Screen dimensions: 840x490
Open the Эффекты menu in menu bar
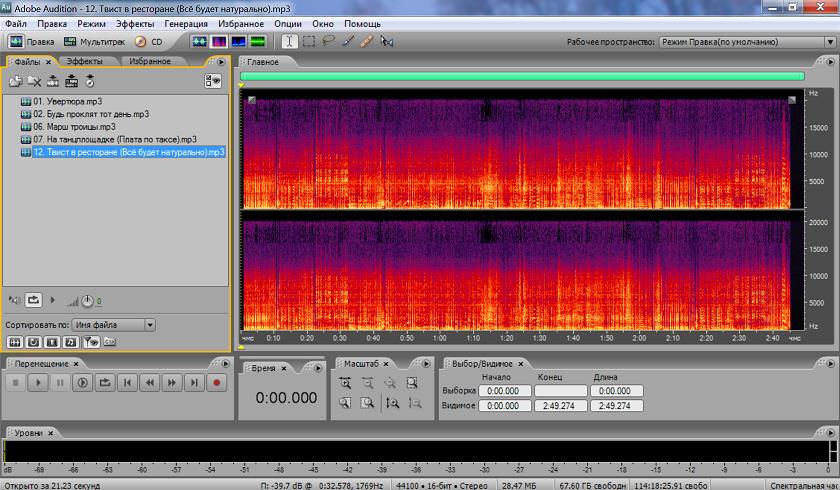click(x=135, y=22)
